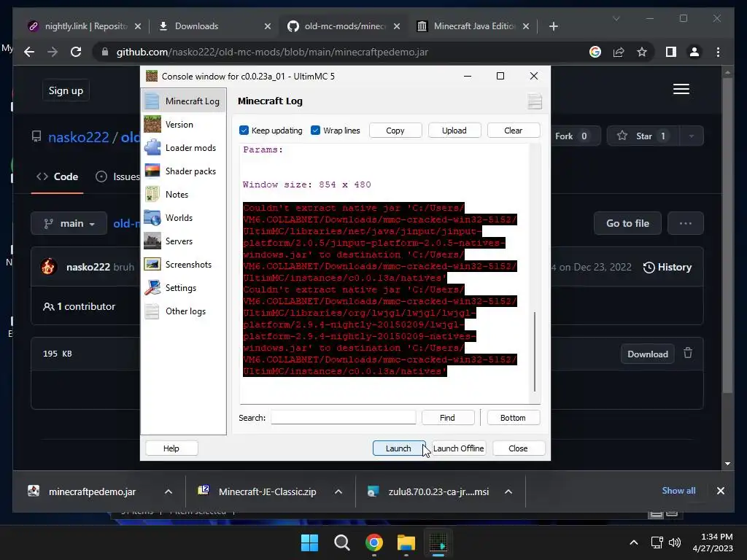Toggle Wrap lines checkbox
Viewport: 747px width, 560px height.
[x=315, y=131]
